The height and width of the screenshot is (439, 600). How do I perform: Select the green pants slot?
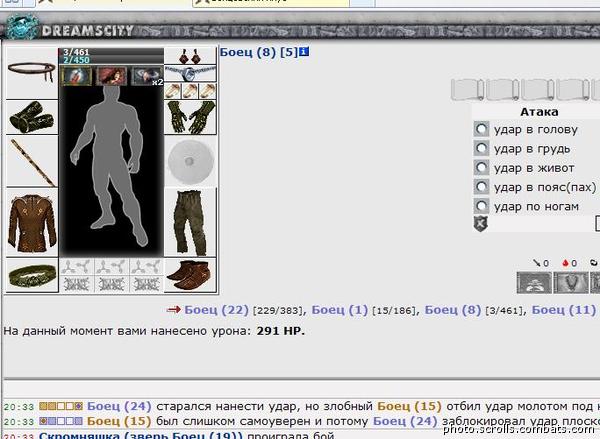click(x=190, y=223)
